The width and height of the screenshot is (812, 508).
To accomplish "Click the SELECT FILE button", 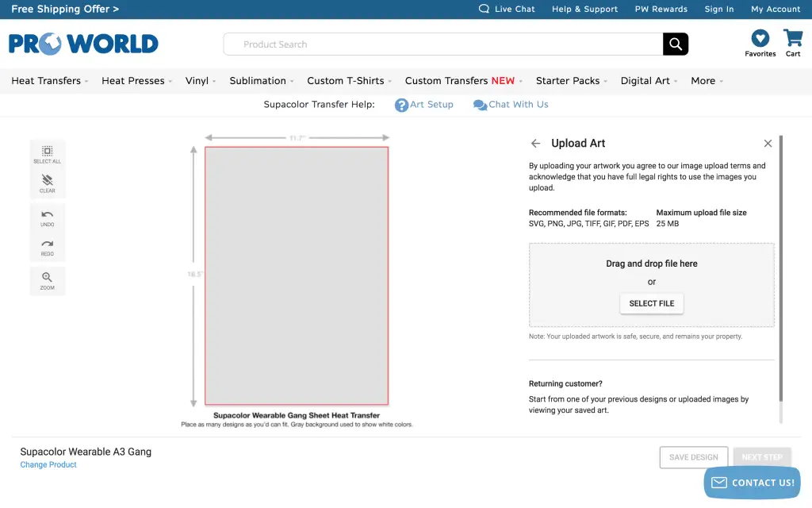I will pyautogui.click(x=652, y=303).
